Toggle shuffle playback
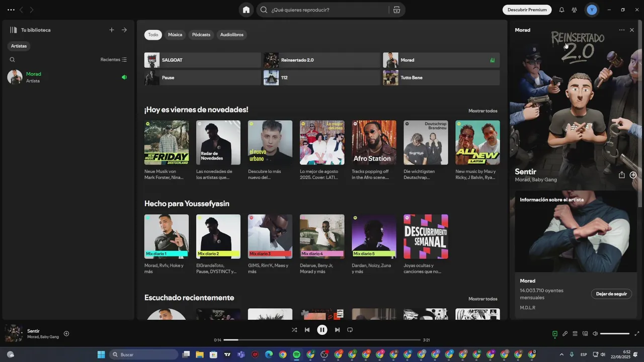This screenshot has width=644, height=362. [294, 330]
